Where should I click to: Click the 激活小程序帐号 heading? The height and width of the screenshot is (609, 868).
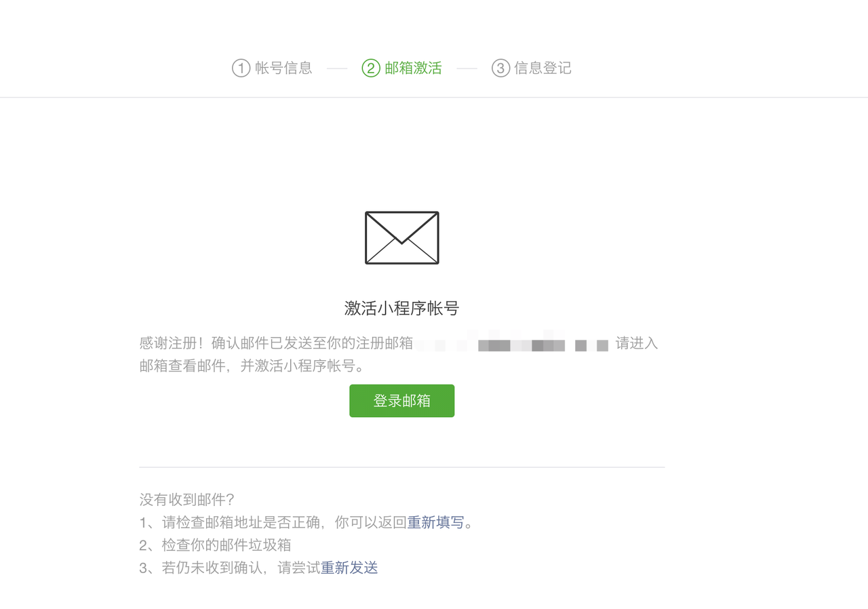pos(402,309)
